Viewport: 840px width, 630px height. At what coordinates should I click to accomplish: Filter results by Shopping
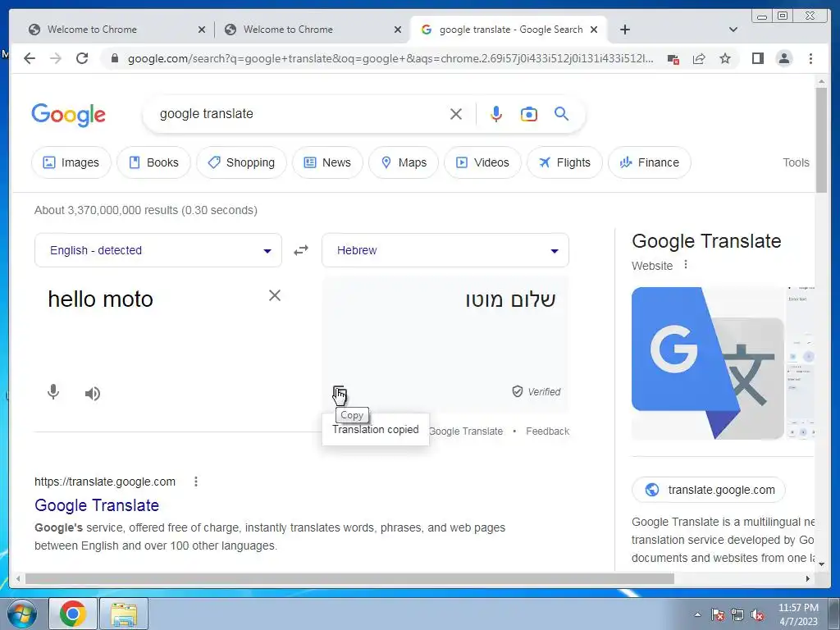(242, 162)
